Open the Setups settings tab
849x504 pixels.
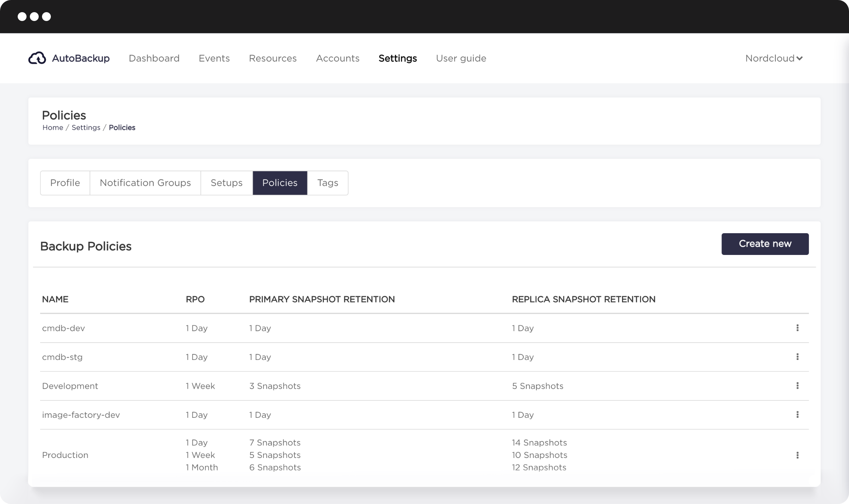[x=226, y=182]
